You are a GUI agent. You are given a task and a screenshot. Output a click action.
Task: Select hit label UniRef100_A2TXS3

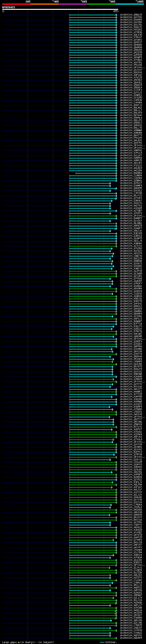click(131, 246)
